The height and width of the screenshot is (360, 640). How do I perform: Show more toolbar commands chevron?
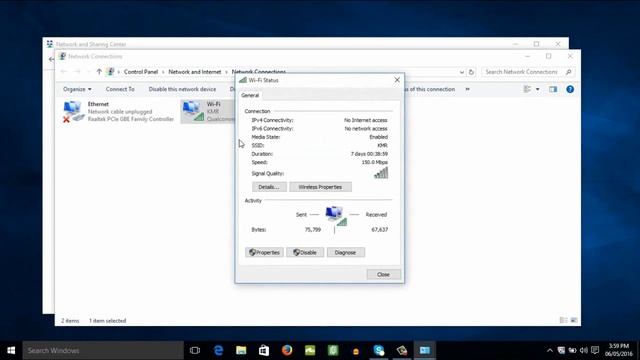[x=467, y=89]
